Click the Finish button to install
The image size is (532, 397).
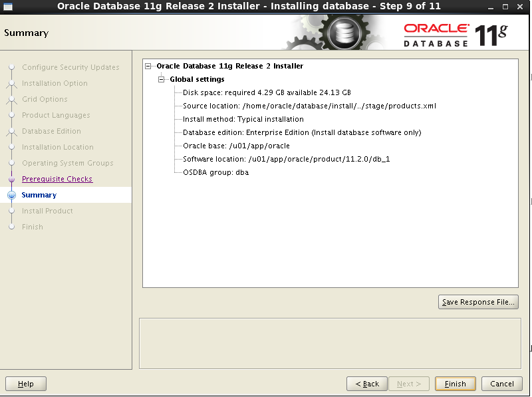point(456,384)
